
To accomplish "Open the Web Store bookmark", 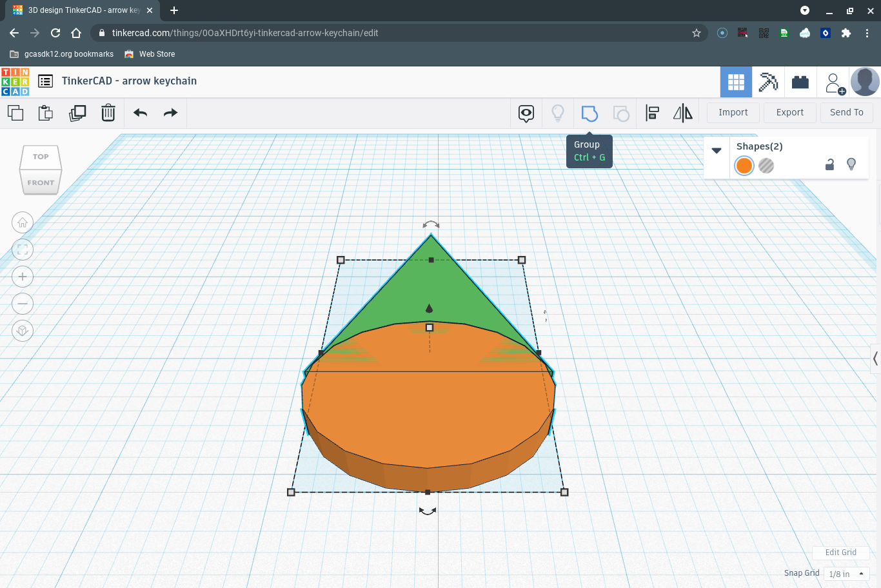I will point(150,54).
